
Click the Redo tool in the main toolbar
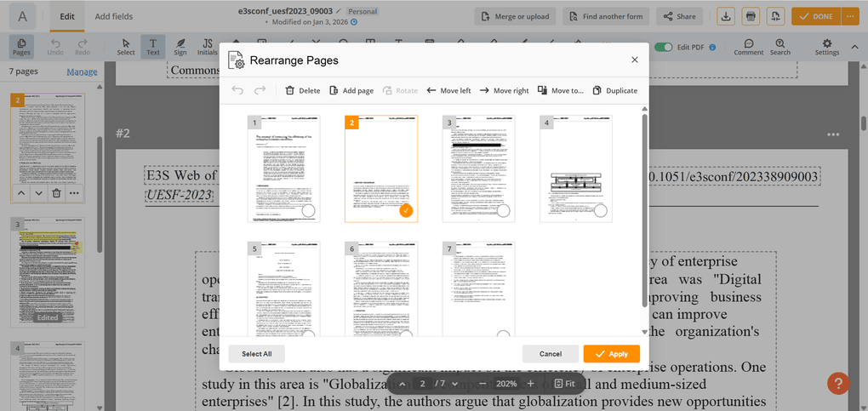83,47
